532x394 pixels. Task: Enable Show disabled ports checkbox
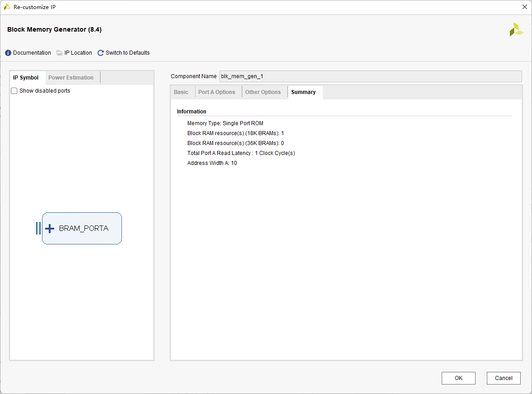coord(14,91)
